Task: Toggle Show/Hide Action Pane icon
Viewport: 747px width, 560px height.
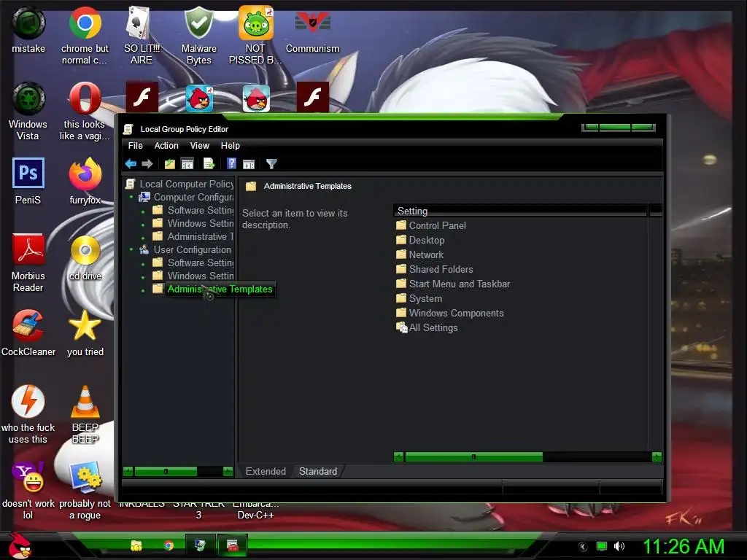Action: (249, 164)
